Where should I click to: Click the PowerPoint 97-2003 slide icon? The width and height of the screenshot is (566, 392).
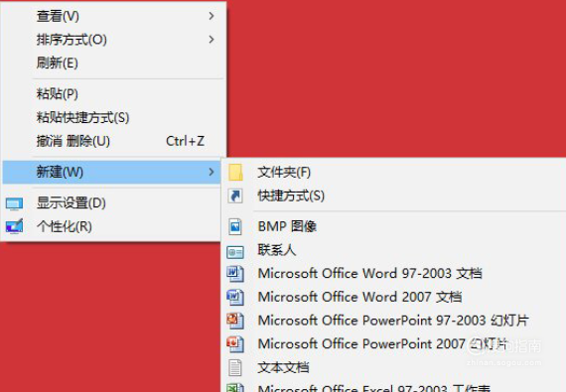coord(235,321)
